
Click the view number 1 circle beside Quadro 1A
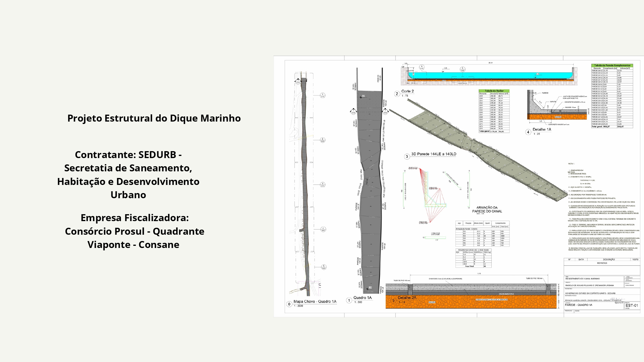349,300
